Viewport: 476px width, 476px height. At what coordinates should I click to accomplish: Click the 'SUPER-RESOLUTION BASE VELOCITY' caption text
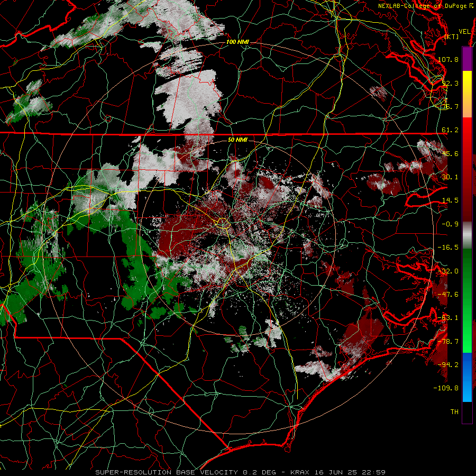[x=167, y=472]
